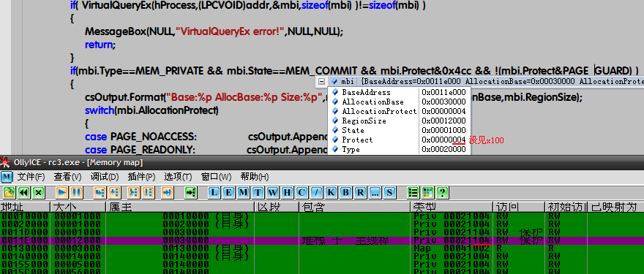
Task: Click BaseAddress value 0x0011e000 in watch tooltip
Action: point(443,92)
